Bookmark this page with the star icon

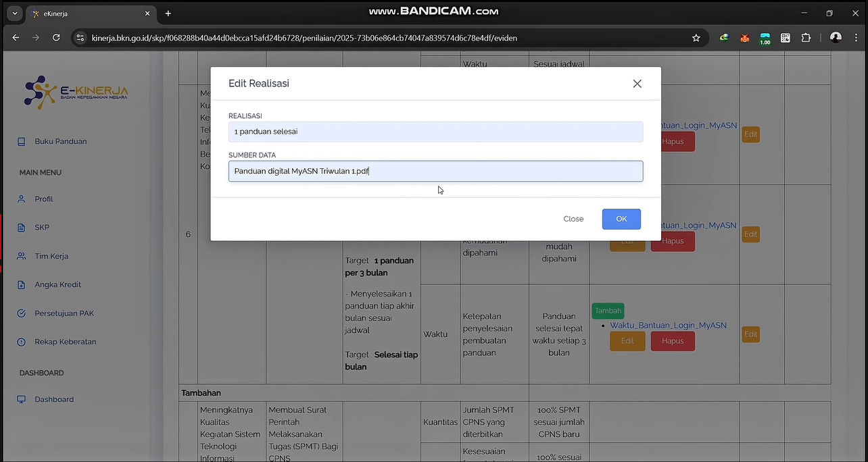(x=696, y=38)
